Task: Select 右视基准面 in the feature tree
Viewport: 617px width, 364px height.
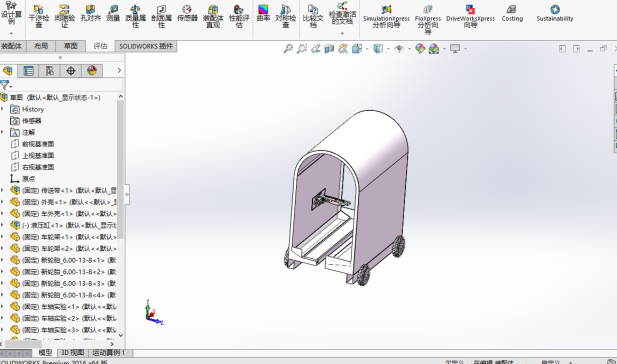Action: [x=38, y=167]
